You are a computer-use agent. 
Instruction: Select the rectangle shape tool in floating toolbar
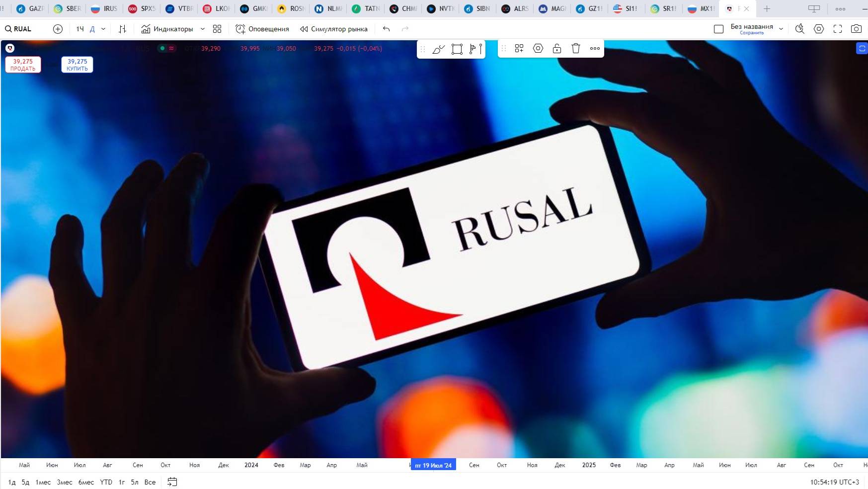[x=457, y=49]
